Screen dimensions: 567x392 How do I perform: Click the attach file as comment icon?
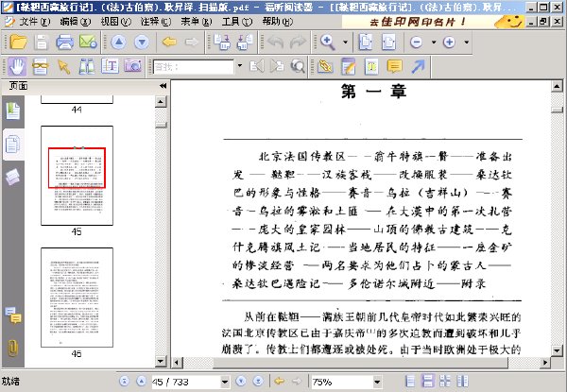click(325, 66)
